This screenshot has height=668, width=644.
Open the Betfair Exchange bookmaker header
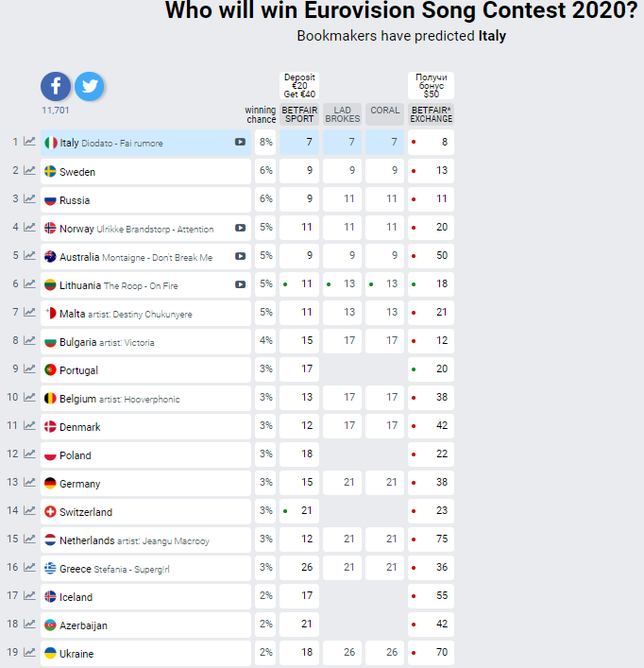point(431,114)
